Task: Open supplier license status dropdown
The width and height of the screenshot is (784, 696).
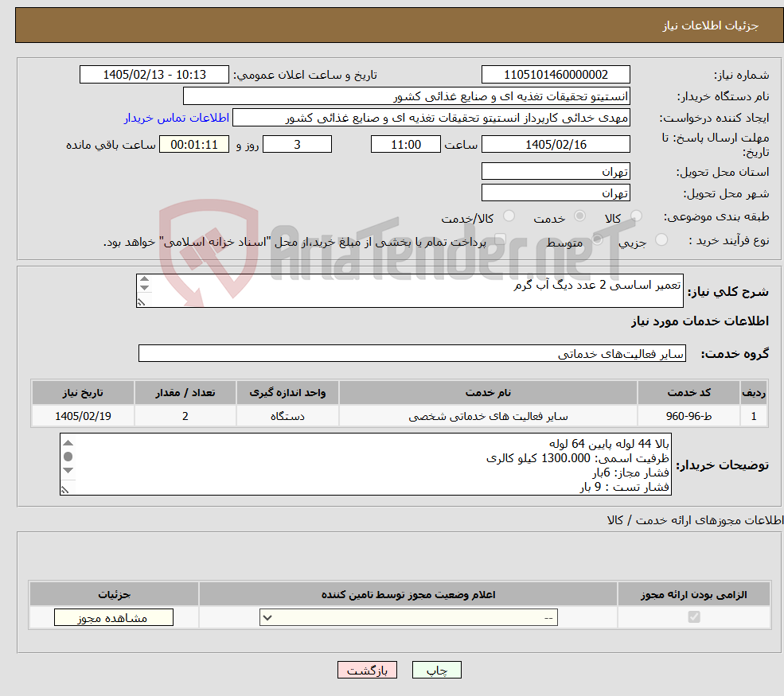Action: pos(408,617)
